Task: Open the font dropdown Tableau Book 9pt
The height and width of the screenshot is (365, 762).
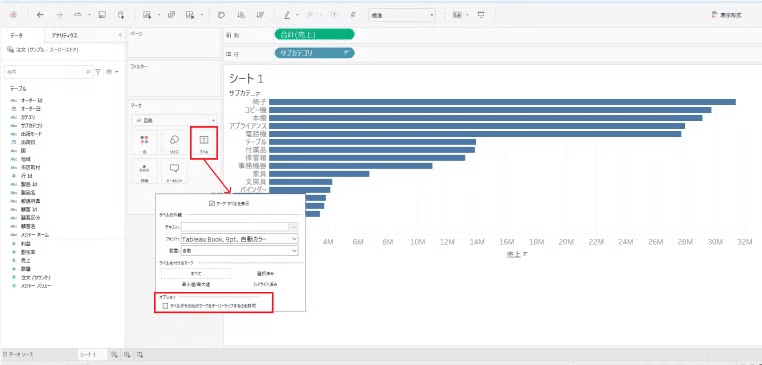Action: (240, 239)
